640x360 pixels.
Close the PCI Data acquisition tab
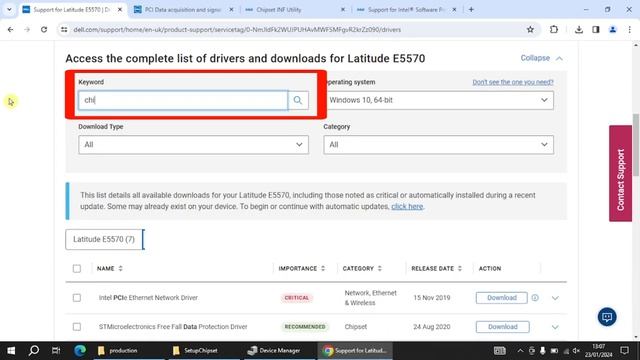[231, 9]
